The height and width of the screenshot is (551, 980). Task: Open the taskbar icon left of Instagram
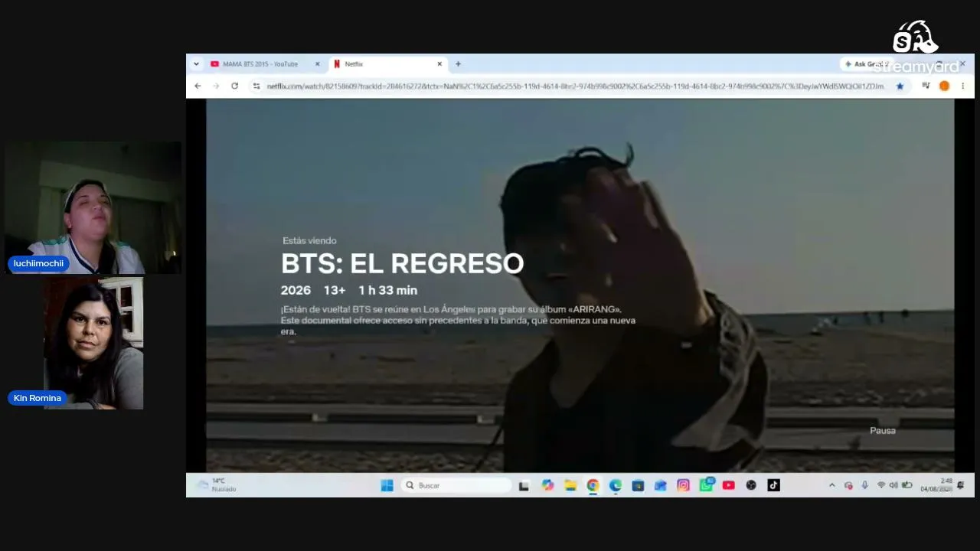click(661, 485)
